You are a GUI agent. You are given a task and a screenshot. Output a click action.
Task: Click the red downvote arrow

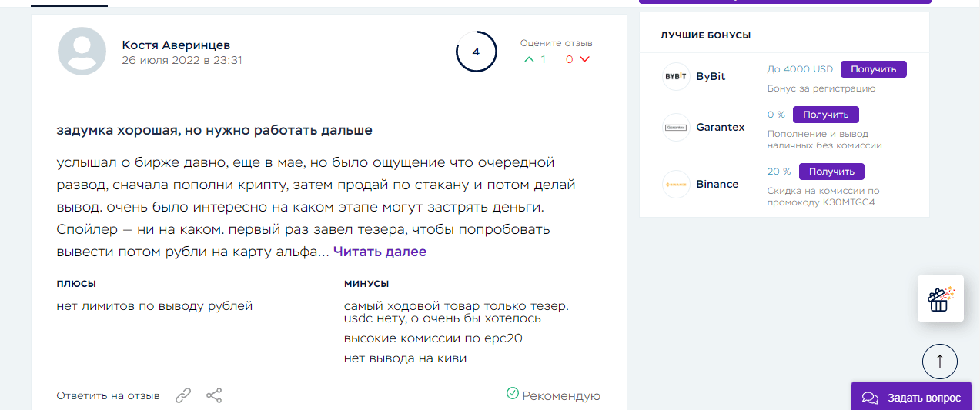coord(584,59)
